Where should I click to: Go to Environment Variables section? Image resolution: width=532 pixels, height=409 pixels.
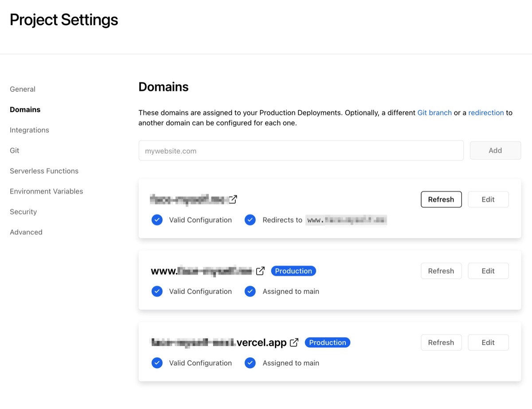(46, 191)
